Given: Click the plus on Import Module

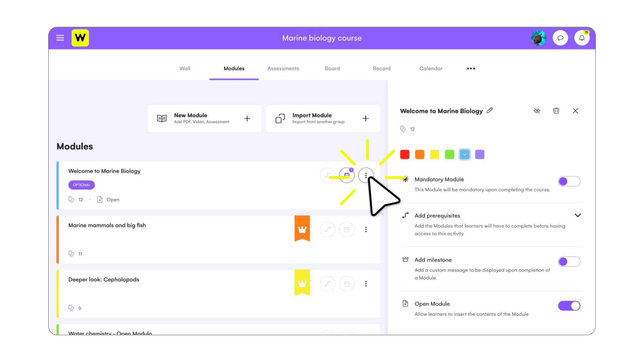Looking at the screenshot, I should pyautogui.click(x=366, y=118).
